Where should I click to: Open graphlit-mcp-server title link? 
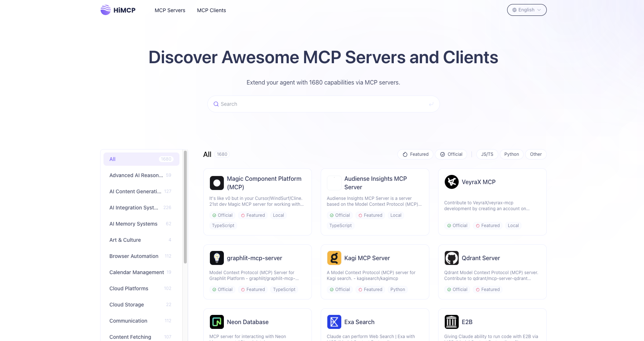pyautogui.click(x=254, y=258)
